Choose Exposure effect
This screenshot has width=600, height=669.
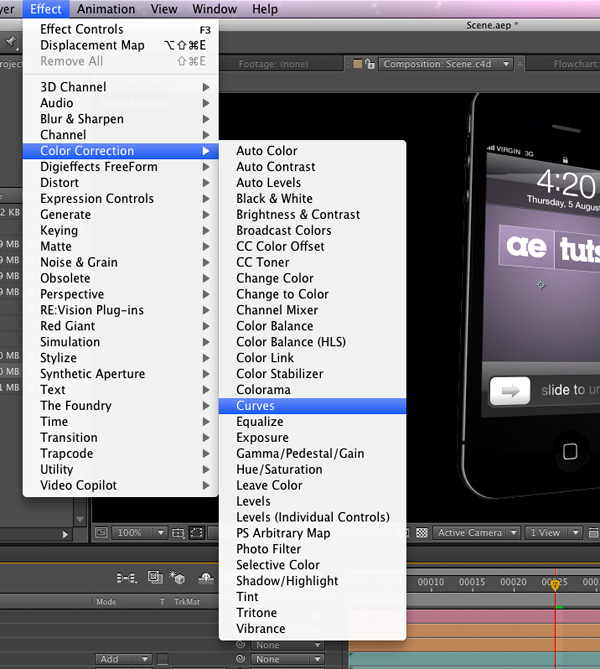312,438
